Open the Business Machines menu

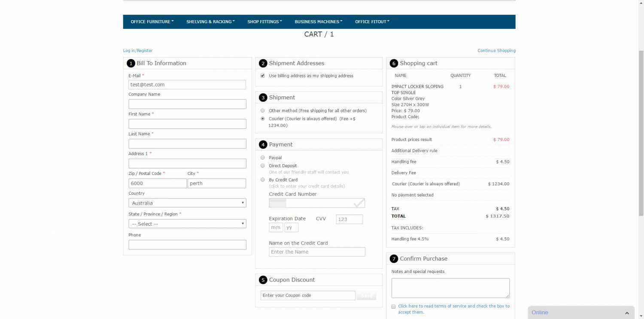click(x=318, y=22)
